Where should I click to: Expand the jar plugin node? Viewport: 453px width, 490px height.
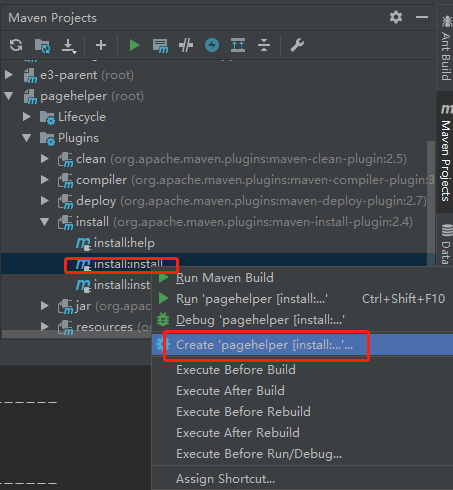pos(45,306)
